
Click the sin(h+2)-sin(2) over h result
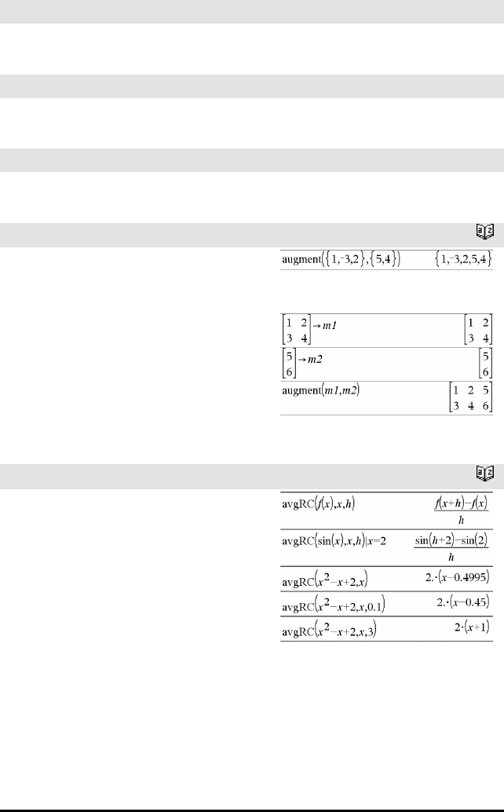click(451, 548)
